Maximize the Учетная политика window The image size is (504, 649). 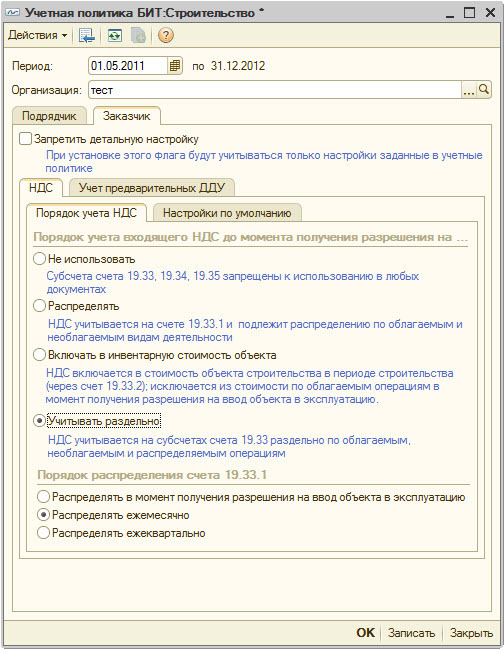(470, 13)
